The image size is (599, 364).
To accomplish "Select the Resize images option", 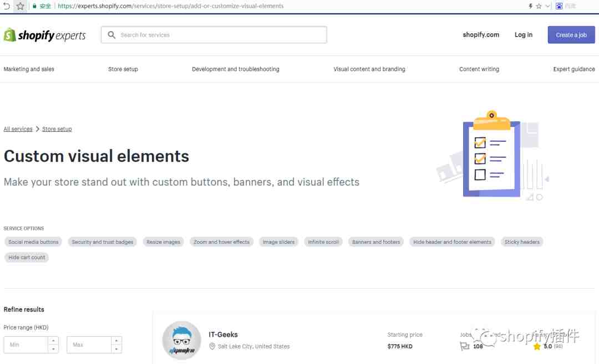I will (163, 242).
